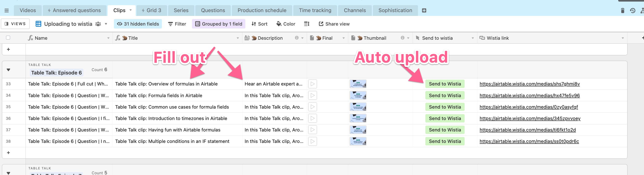Click Grouped by 1 field
Viewport: 644px width, 175px height.
[x=219, y=24]
